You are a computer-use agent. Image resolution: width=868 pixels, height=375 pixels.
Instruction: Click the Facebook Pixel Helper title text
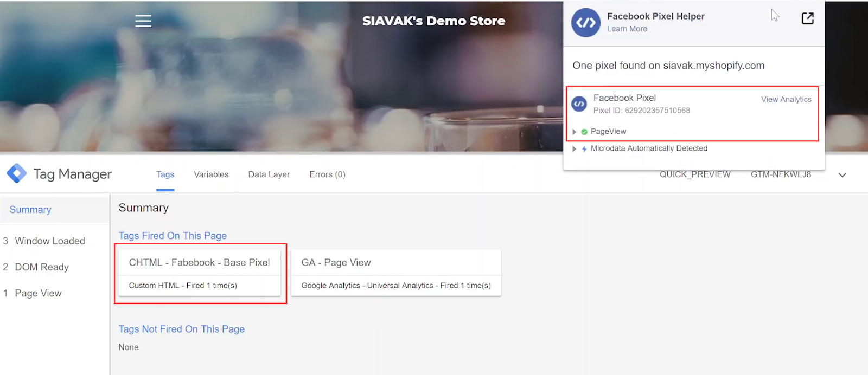pyautogui.click(x=656, y=16)
